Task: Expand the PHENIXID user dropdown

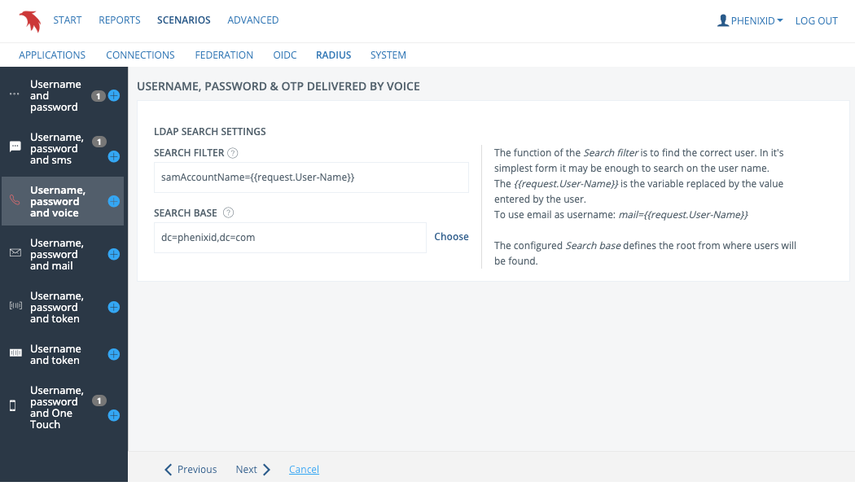Action: (756, 21)
